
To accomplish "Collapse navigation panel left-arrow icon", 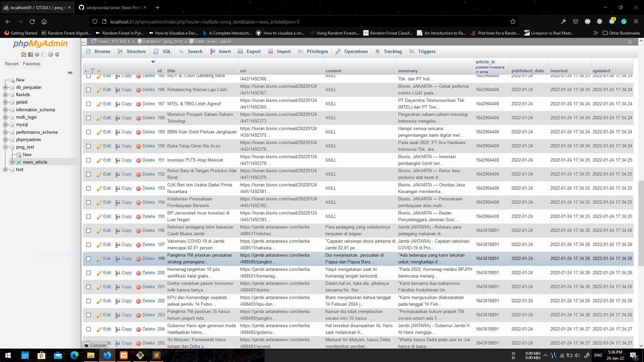I will point(84,42).
